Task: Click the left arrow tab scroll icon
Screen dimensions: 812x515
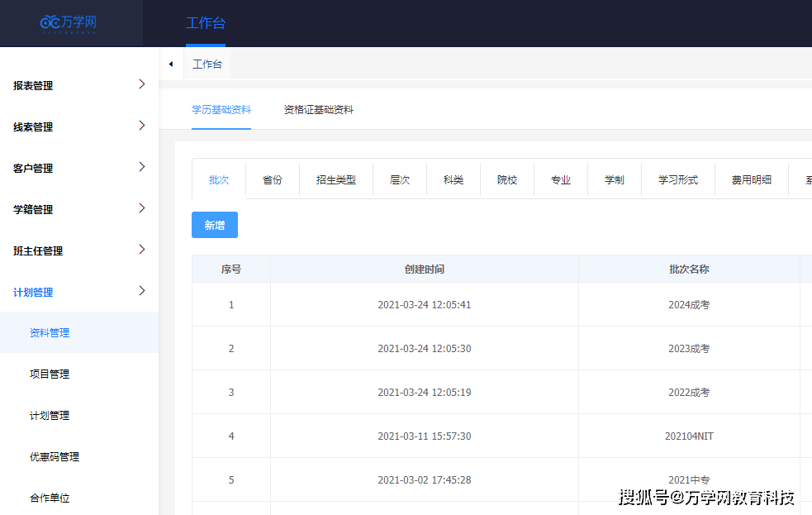Action: coord(171,64)
